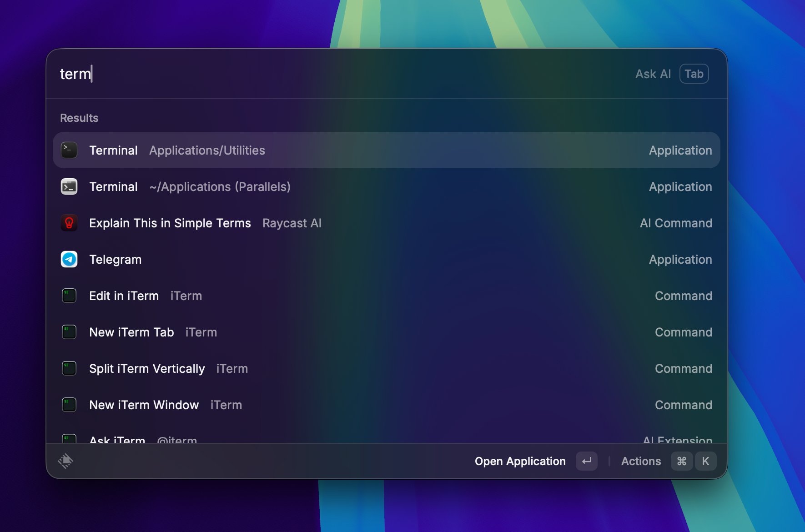This screenshot has height=532, width=805.
Task: Click the Ask AI label
Action: pyautogui.click(x=653, y=74)
